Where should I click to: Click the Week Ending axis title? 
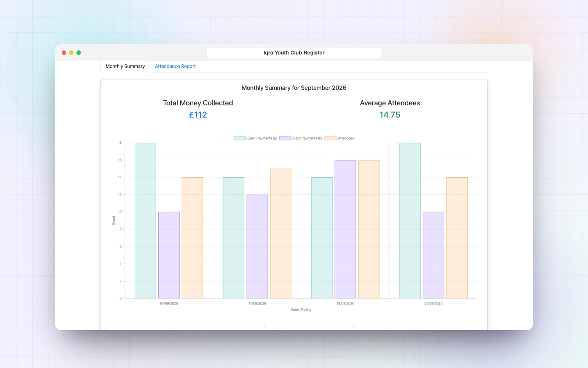click(301, 310)
